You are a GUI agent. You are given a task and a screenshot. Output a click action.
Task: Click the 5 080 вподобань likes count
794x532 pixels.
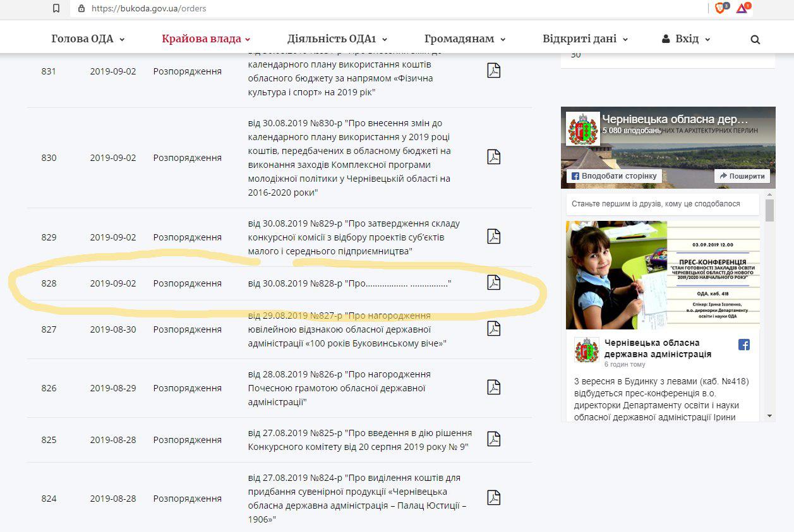pyautogui.click(x=632, y=131)
